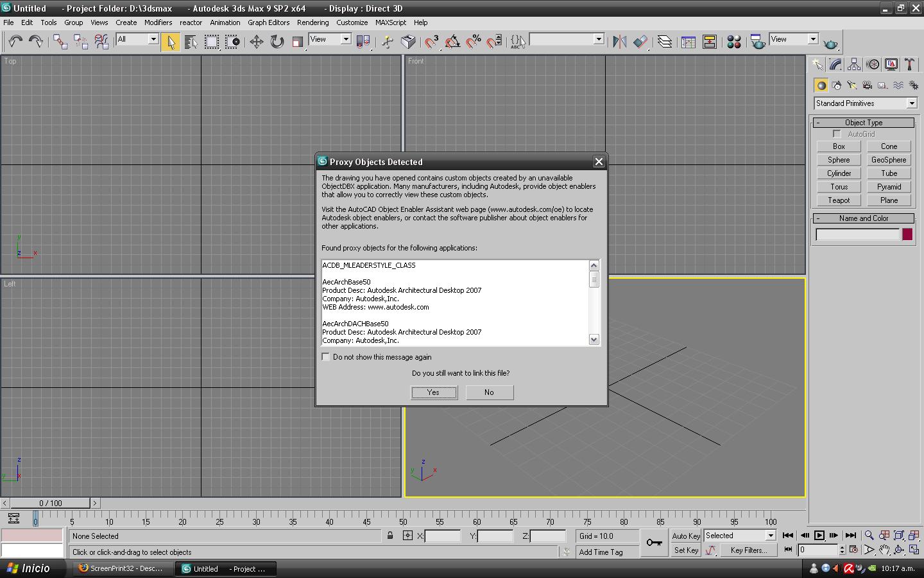The image size is (924, 578).
Task: Select the Helpers category icon
Action: [882, 85]
